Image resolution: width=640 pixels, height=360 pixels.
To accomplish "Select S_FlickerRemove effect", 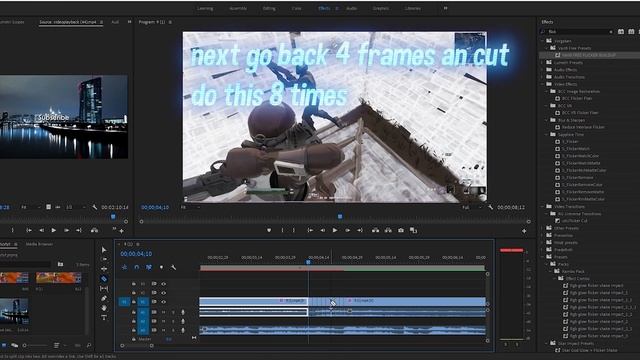I will (x=578, y=178).
